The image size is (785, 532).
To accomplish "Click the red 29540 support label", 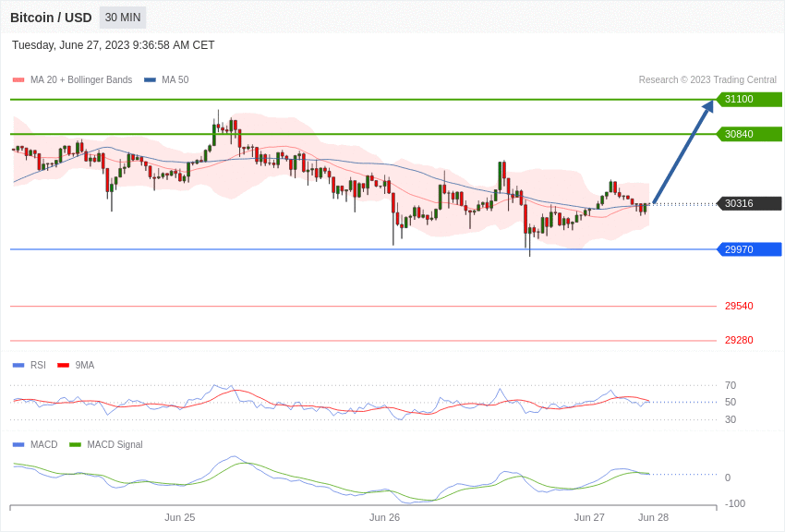I will [x=739, y=307].
